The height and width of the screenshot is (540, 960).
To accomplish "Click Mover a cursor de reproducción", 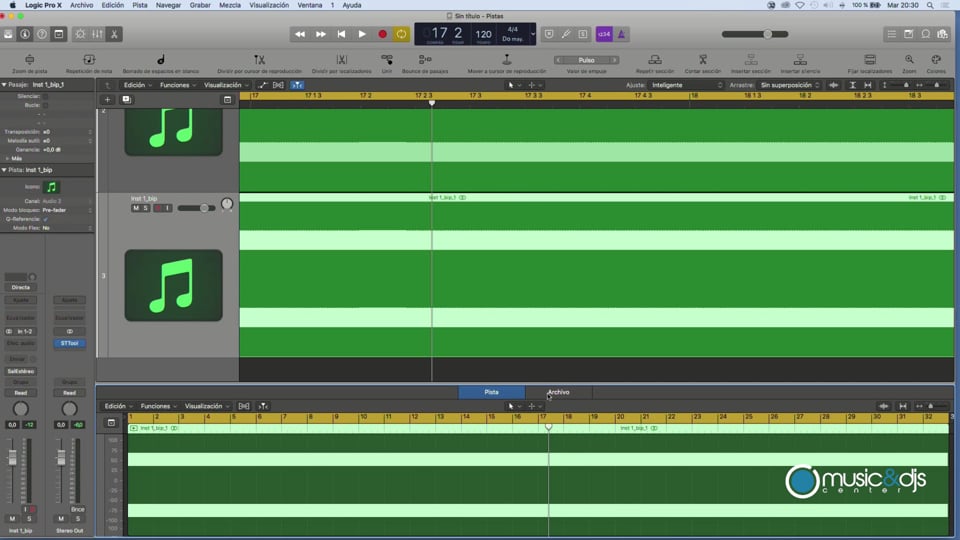I will pos(507,63).
